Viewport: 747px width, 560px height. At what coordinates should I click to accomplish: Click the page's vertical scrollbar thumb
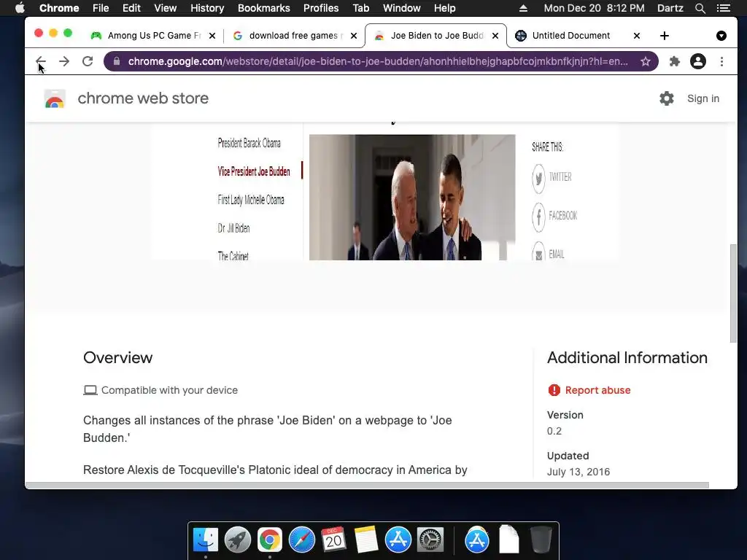click(x=733, y=293)
